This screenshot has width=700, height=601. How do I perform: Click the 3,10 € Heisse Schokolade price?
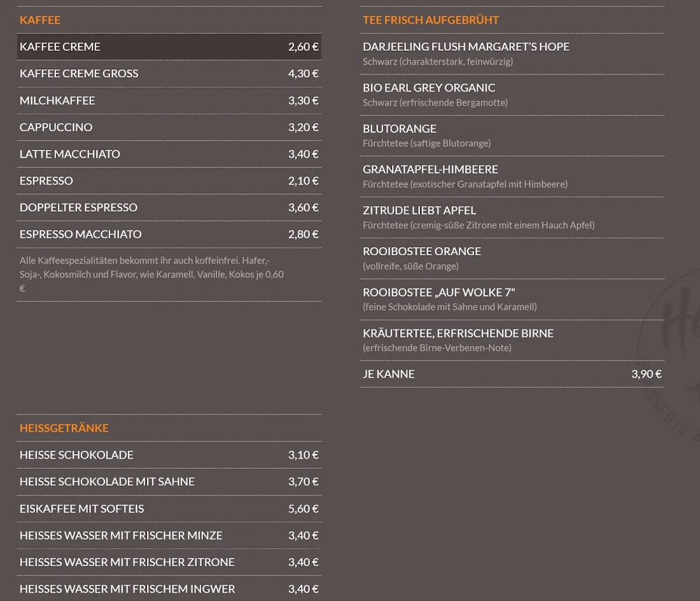(x=303, y=455)
